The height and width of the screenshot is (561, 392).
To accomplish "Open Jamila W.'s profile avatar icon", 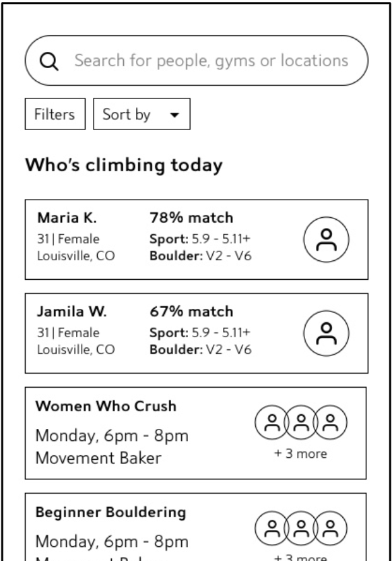I will click(x=326, y=334).
